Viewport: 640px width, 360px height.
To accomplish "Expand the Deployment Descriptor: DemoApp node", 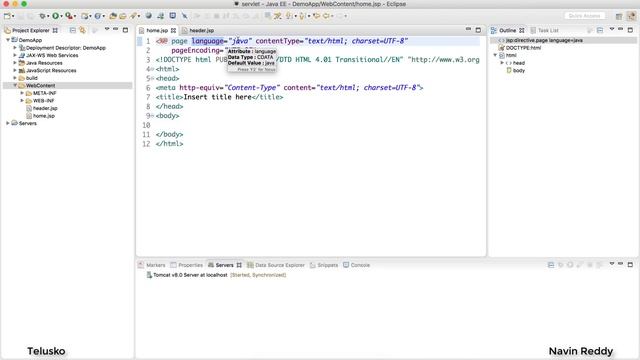I will [x=15, y=48].
